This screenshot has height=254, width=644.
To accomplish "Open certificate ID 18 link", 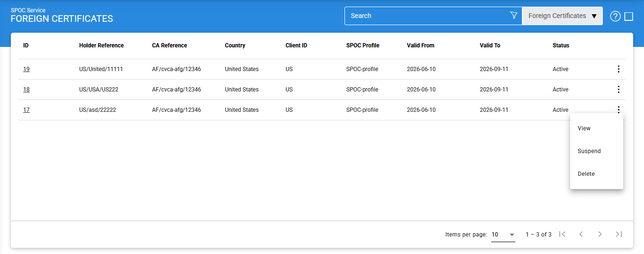I will 26,90.
